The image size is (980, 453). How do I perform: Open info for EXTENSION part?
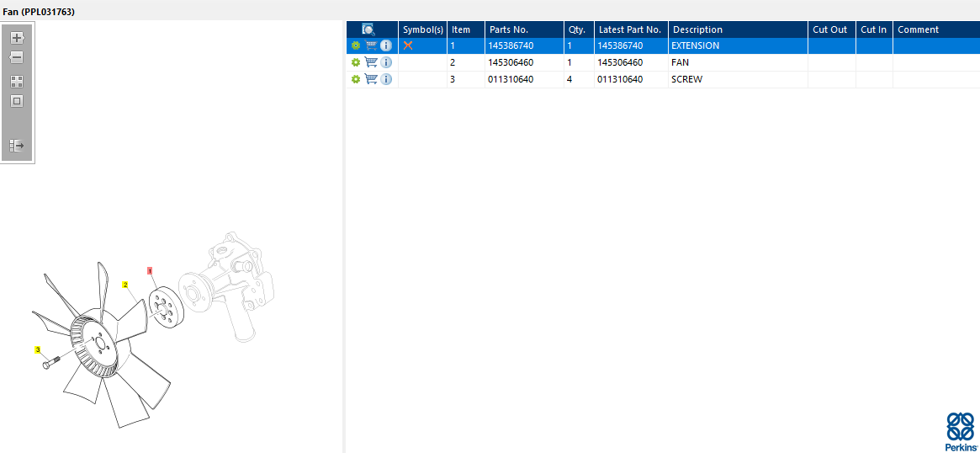pyautogui.click(x=386, y=45)
